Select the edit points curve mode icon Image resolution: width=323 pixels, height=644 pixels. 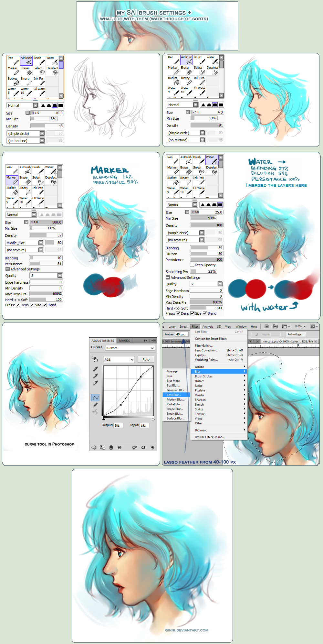pos(95,398)
